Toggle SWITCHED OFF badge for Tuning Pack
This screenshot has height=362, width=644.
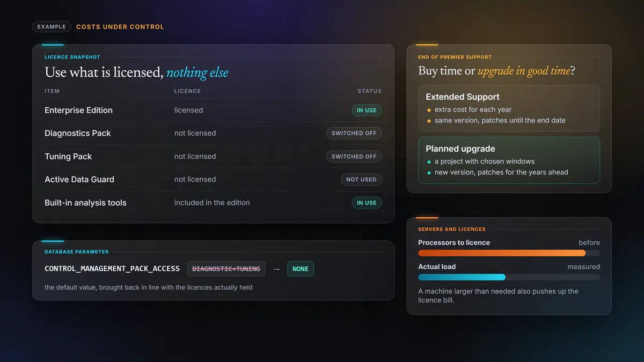[x=354, y=157]
